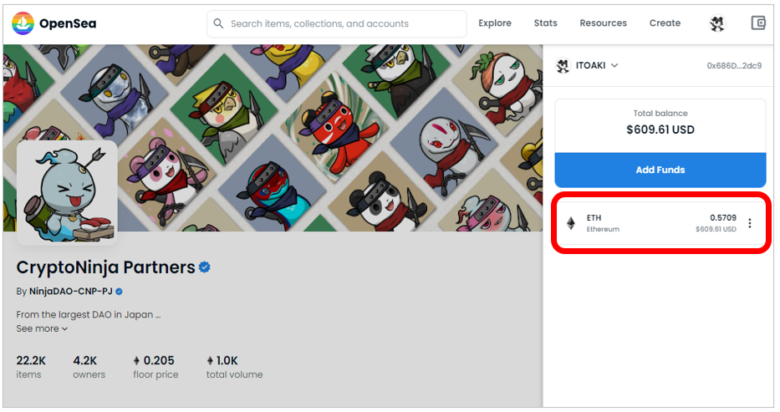Open the profile avatar in top navigation
The width and height of the screenshot is (780, 412).
tap(717, 23)
